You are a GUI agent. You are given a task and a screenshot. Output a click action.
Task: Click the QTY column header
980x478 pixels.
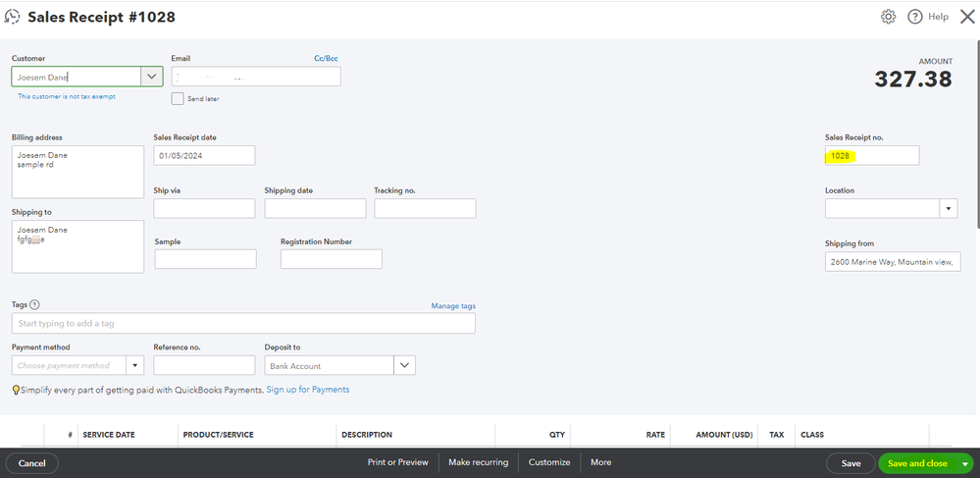tap(557, 435)
